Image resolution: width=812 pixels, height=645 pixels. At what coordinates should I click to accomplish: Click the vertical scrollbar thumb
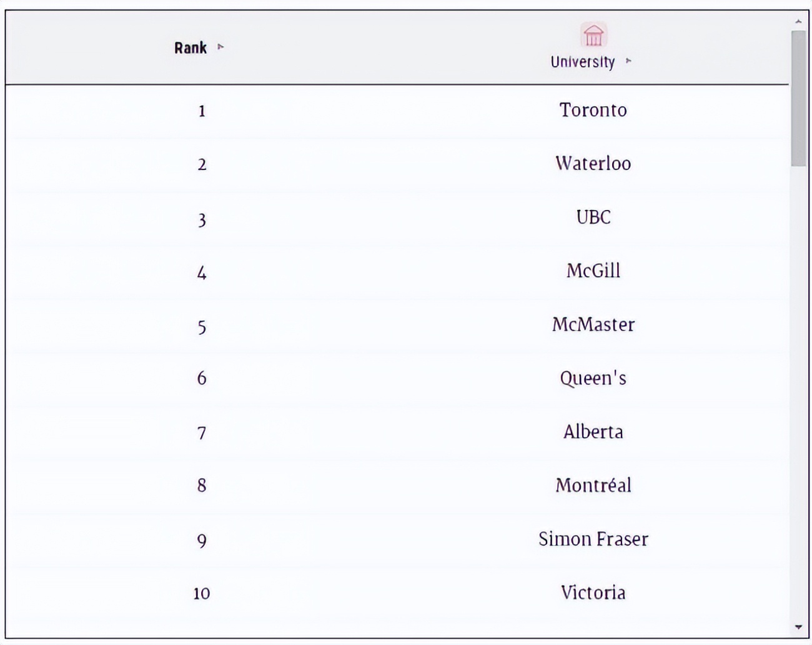[x=798, y=97]
